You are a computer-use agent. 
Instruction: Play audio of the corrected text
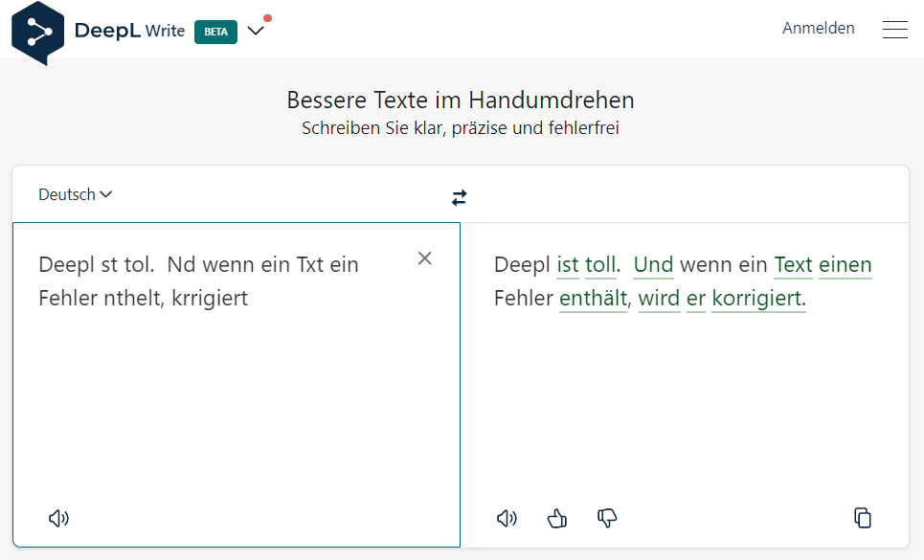507,518
